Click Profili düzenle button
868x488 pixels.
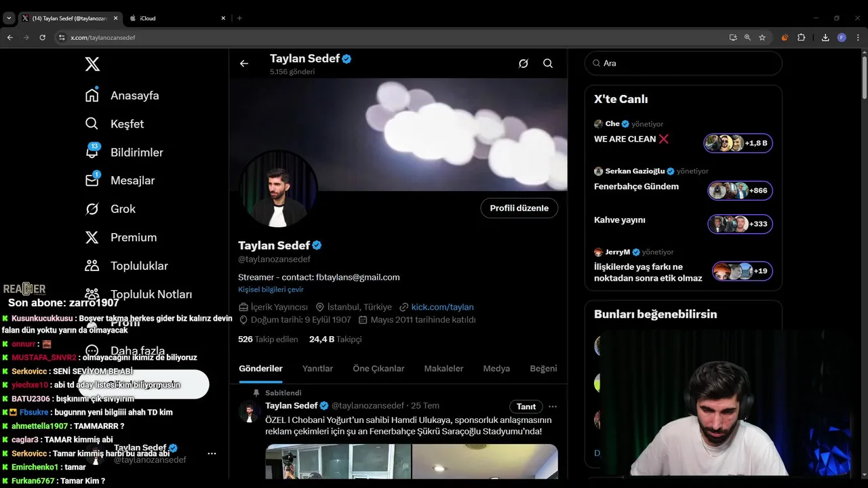pyautogui.click(x=519, y=208)
